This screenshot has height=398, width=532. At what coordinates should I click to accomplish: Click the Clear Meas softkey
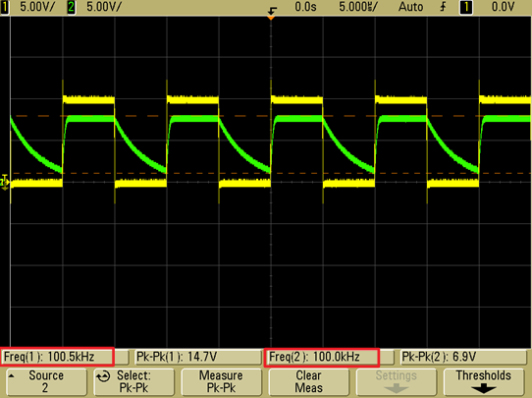(308, 381)
